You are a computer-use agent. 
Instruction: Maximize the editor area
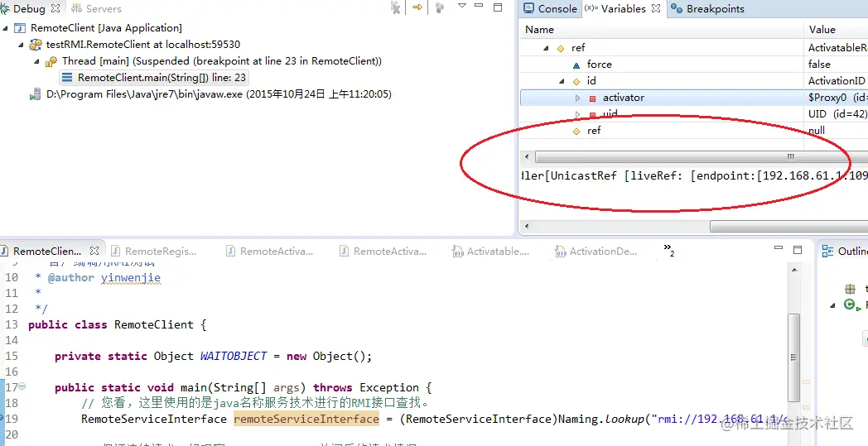[797, 250]
